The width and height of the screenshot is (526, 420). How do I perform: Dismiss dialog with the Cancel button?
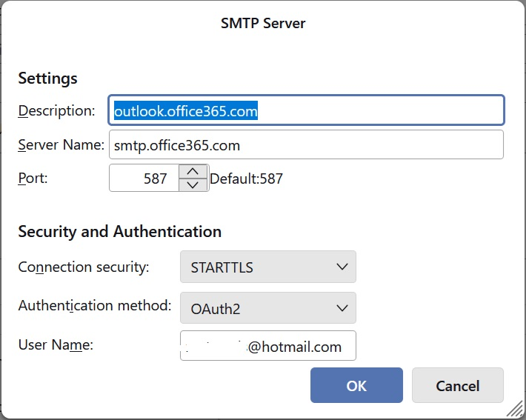458,385
